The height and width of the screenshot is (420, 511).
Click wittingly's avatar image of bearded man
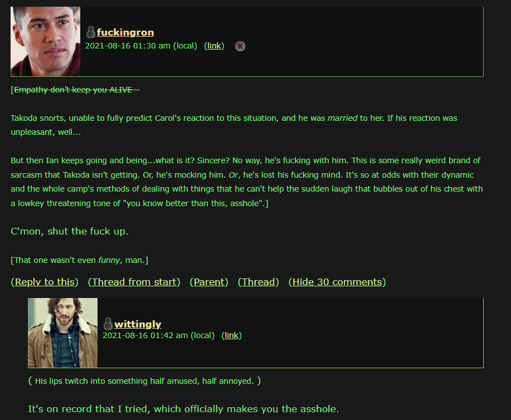point(62,333)
